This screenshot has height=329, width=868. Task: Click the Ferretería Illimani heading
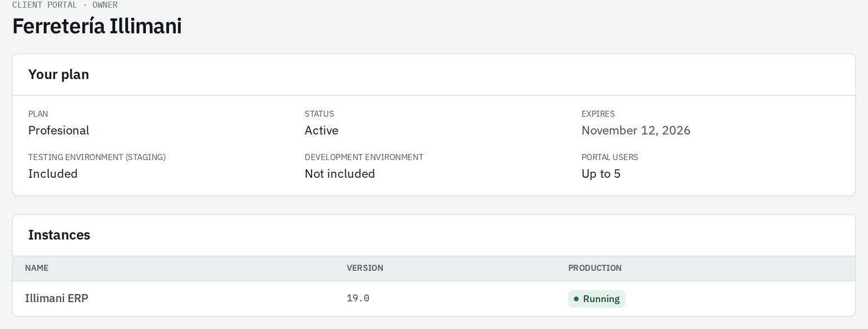(x=97, y=26)
